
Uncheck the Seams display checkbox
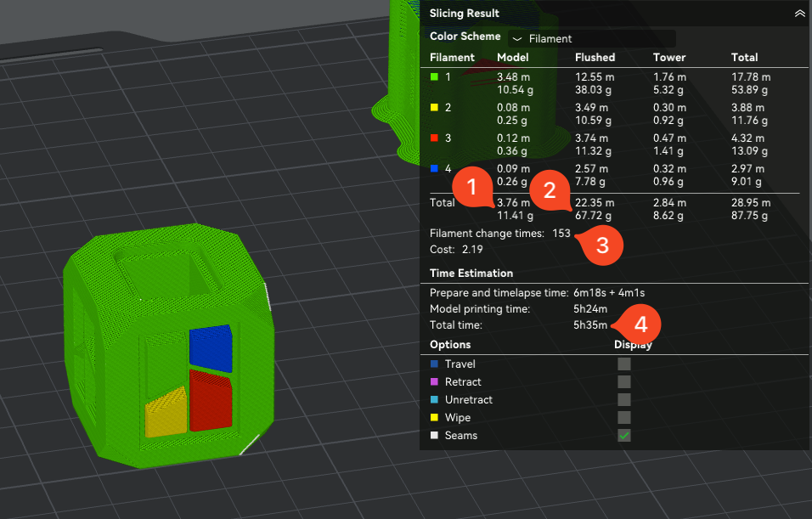pos(624,435)
